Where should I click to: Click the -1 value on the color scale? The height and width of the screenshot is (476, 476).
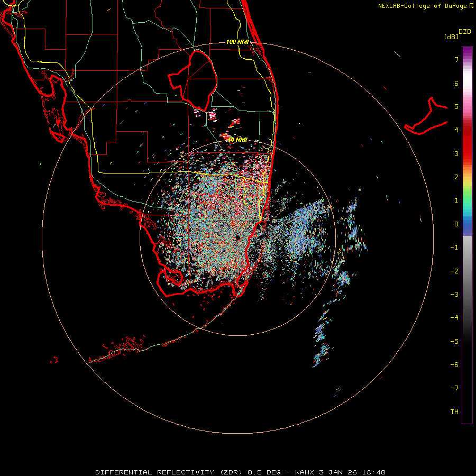tap(454, 248)
